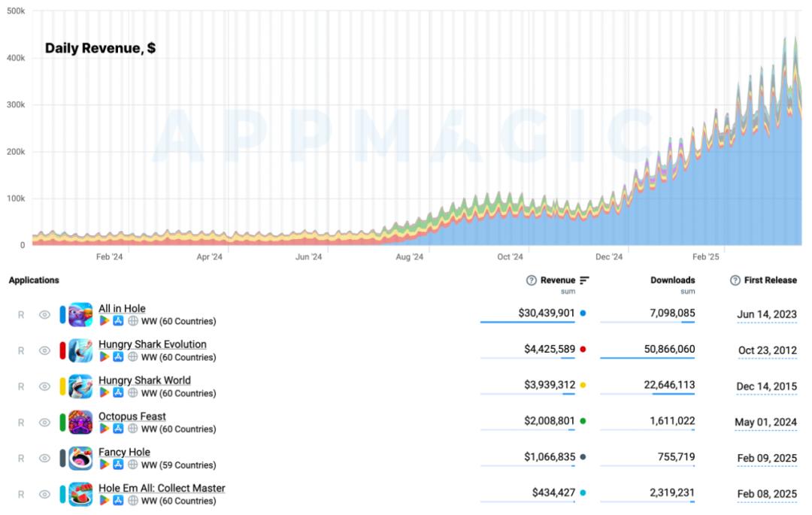
Task: Click the globe icon under Hungry Shark World
Action: coord(132,393)
